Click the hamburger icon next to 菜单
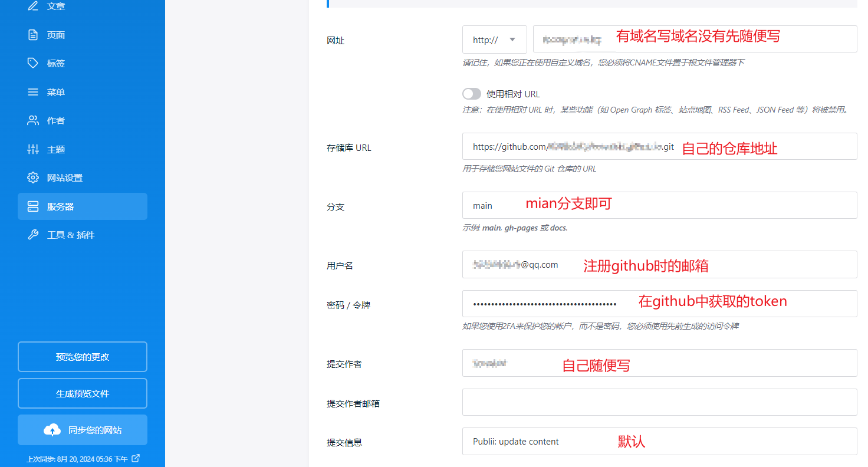868x467 pixels. pyautogui.click(x=33, y=92)
